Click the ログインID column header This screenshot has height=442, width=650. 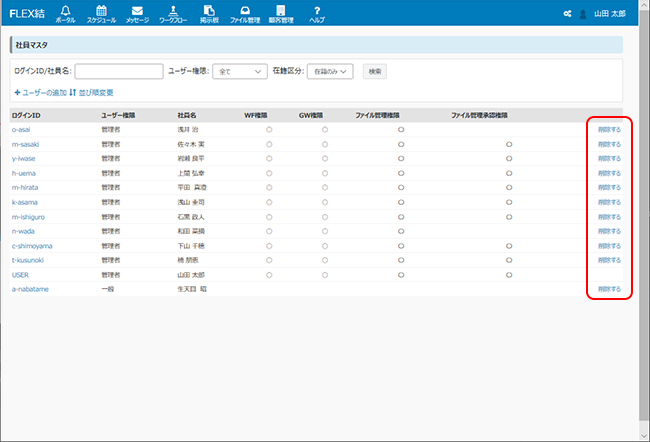coord(26,115)
